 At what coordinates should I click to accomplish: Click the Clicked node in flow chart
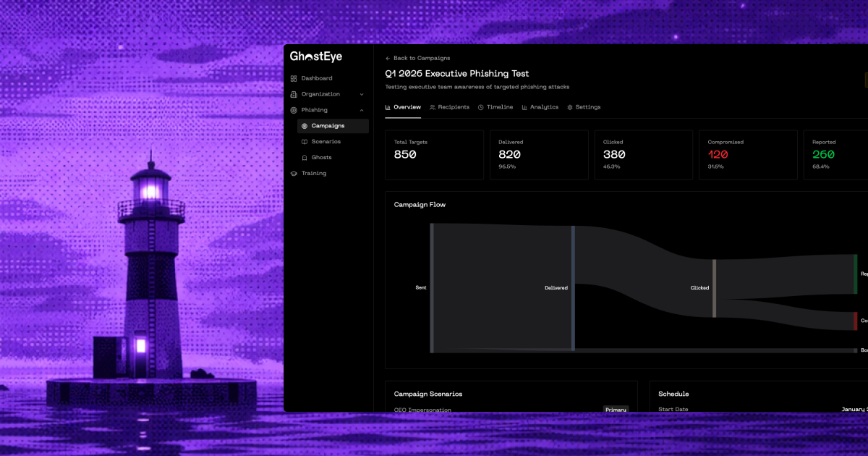tap(714, 288)
